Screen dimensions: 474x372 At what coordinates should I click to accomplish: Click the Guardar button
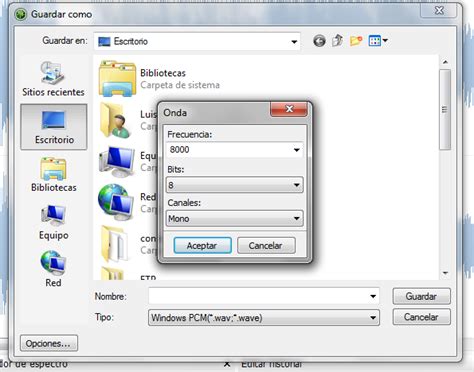(421, 296)
